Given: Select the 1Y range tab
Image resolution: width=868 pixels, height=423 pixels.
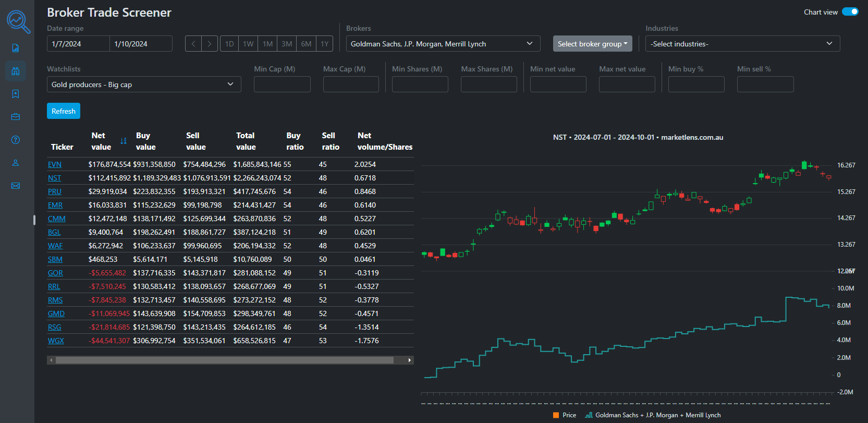Looking at the screenshot, I should pyautogui.click(x=324, y=44).
